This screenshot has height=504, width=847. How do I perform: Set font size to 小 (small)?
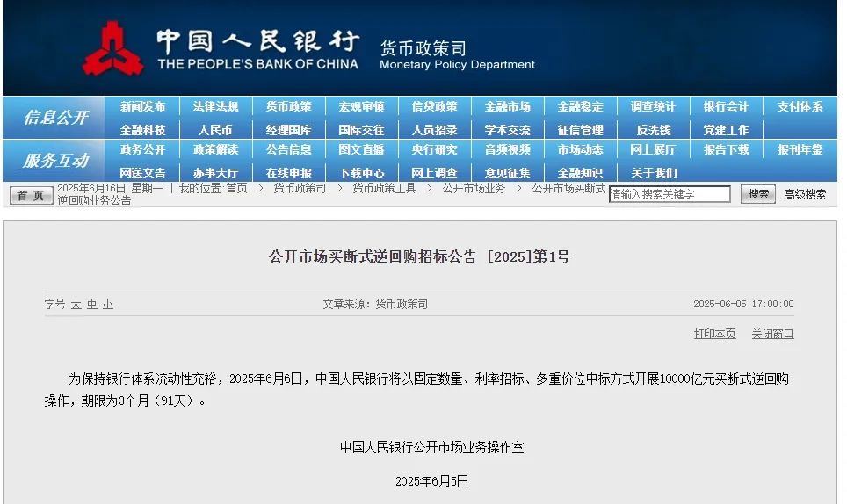tap(107, 304)
